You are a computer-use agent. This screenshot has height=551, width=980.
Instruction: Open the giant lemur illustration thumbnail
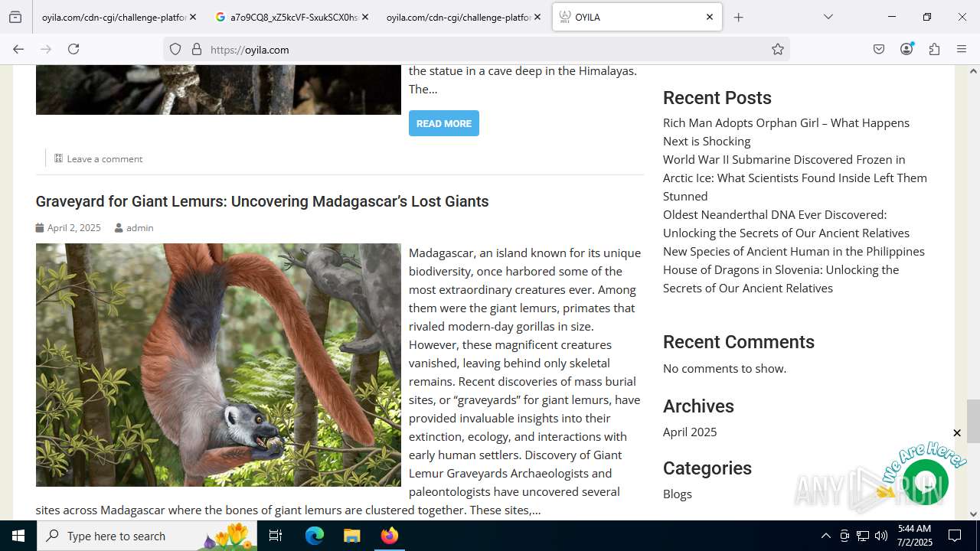[218, 365]
